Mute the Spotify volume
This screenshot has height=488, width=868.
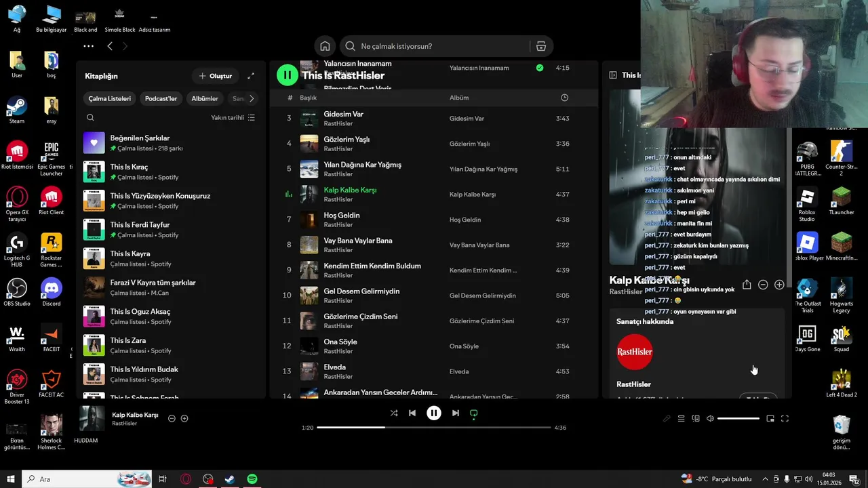(x=710, y=419)
